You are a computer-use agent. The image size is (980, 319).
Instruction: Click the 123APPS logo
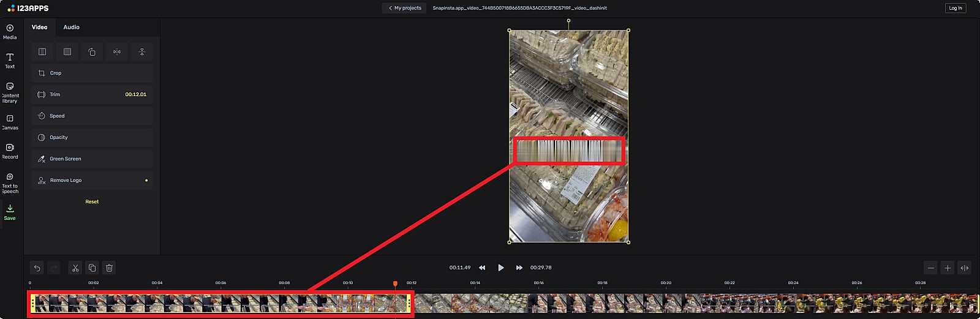click(x=28, y=8)
